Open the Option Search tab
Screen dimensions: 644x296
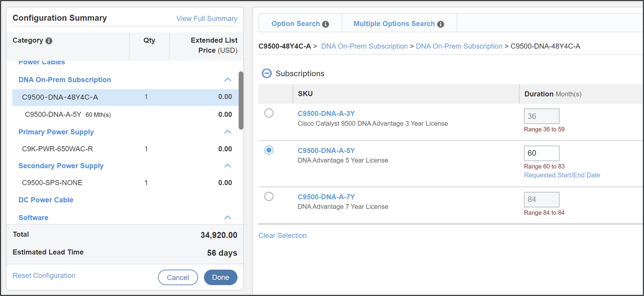click(296, 24)
